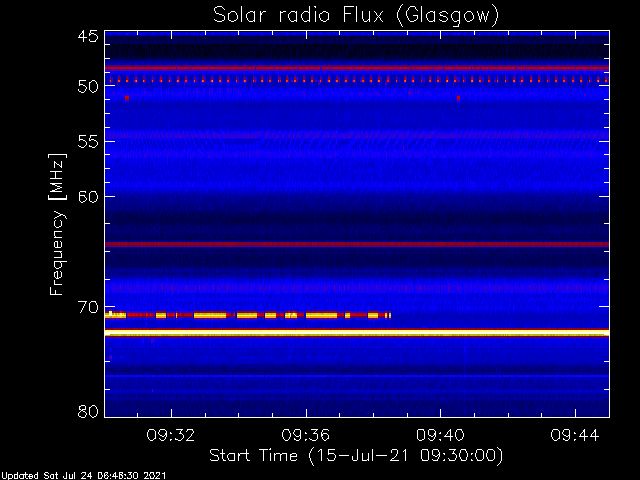Click the solid red band near 48 MHz
Viewport: 640px width, 480px height.
pyautogui.click(x=357, y=68)
